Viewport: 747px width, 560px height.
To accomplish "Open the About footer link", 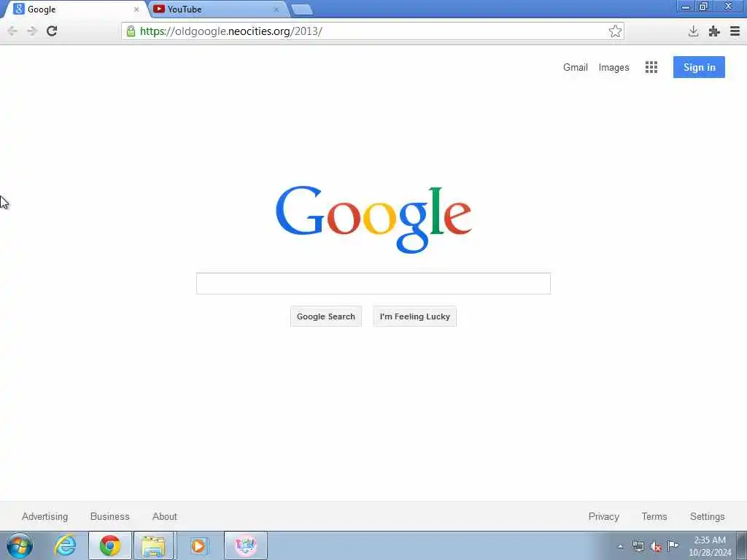I will [x=165, y=517].
